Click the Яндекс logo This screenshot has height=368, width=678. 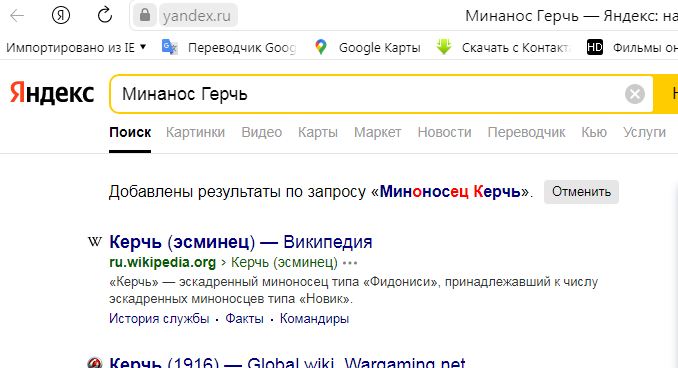coord(52,93)
